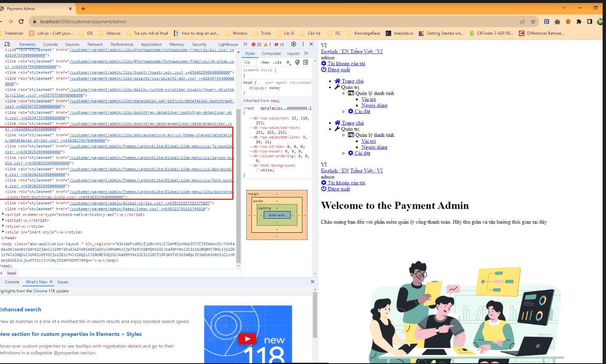
Task: Expand hidden Styles pane tabs via the chevron
Action: click(x=306, y=53)
